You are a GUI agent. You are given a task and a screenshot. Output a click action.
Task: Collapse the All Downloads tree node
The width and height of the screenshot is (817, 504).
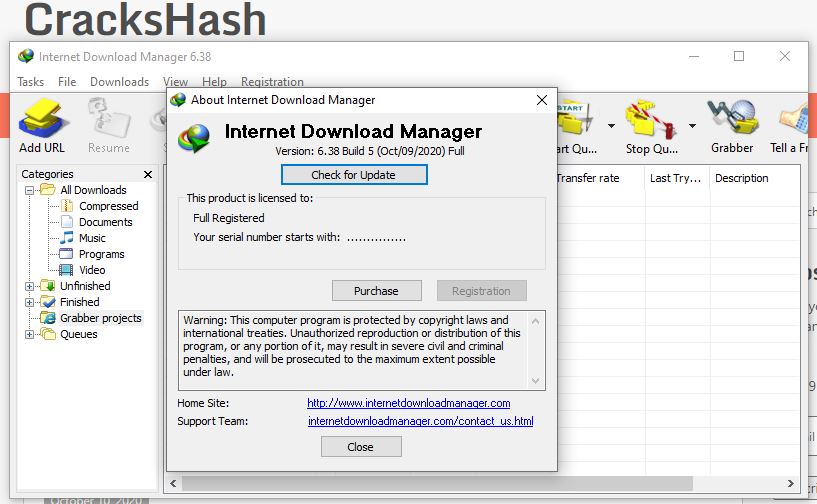coord(30,190)
